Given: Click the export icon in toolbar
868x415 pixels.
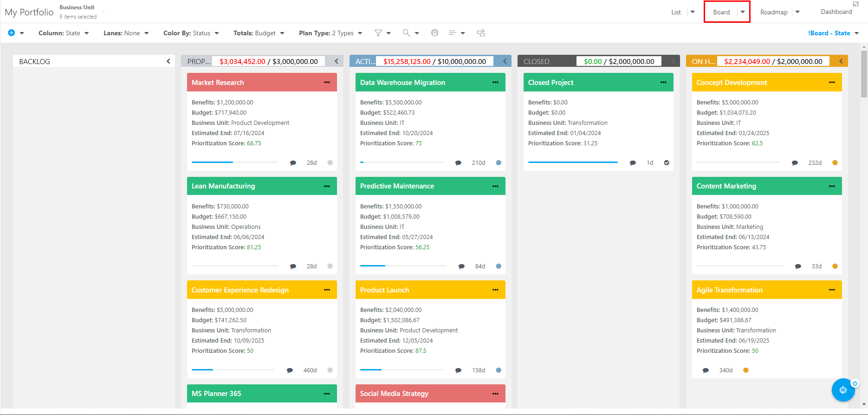Looking at the screenshot, I should click(x=481, y=33).
